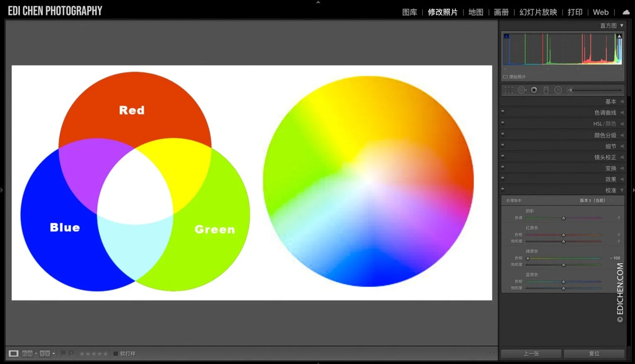This screenshot has height=364, width=635.
Task: Adjust the 绿原色 色相 slider
Action: (563, 258)
